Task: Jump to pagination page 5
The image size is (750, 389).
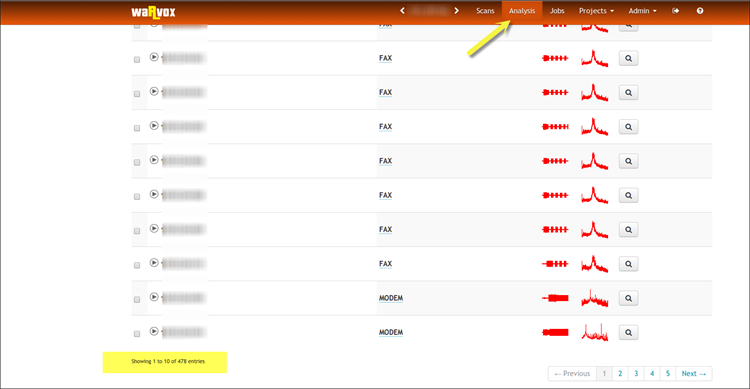Action: coord(668,374)
